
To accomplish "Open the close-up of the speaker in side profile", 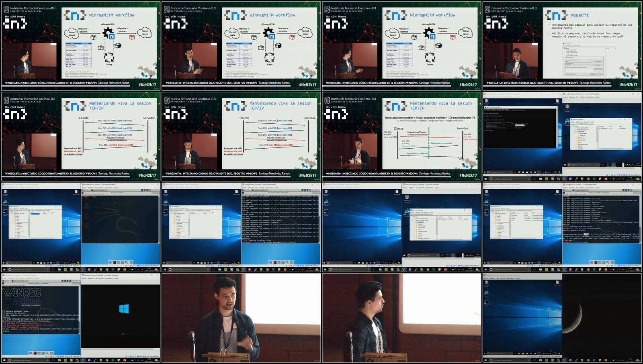I will click(401, 318).
